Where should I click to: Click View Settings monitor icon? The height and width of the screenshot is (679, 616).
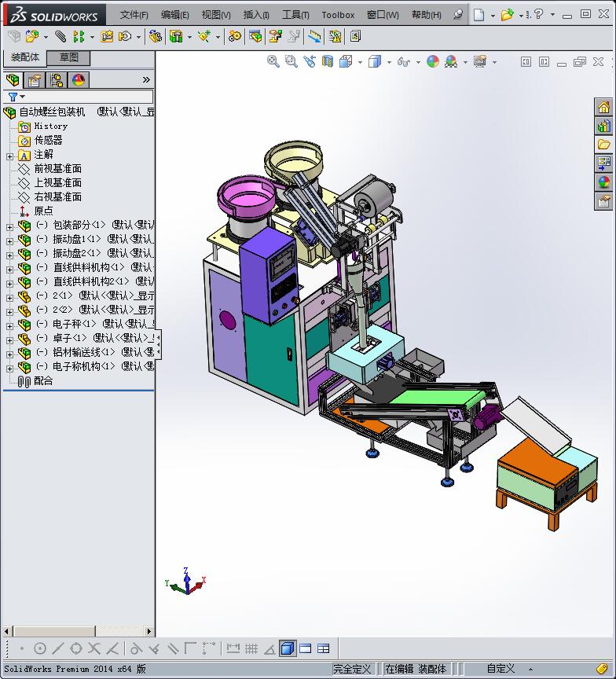[x=479, y=61]
